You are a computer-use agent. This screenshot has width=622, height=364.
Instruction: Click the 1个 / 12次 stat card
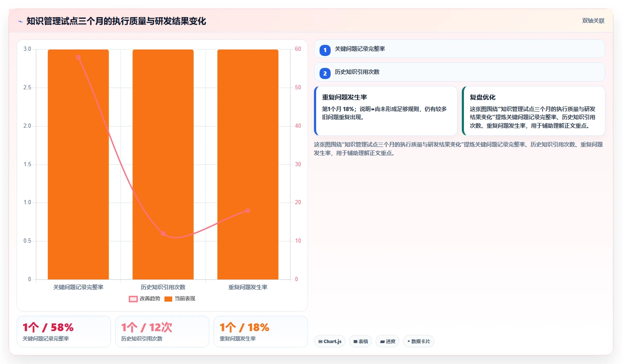[162, 332]
